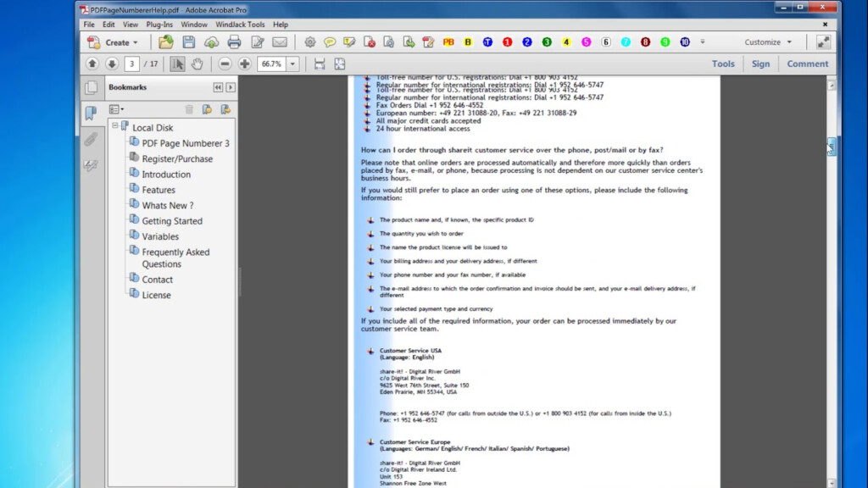
Task: Select the highlight text tool icon
Action: click(x=349, y=42)
